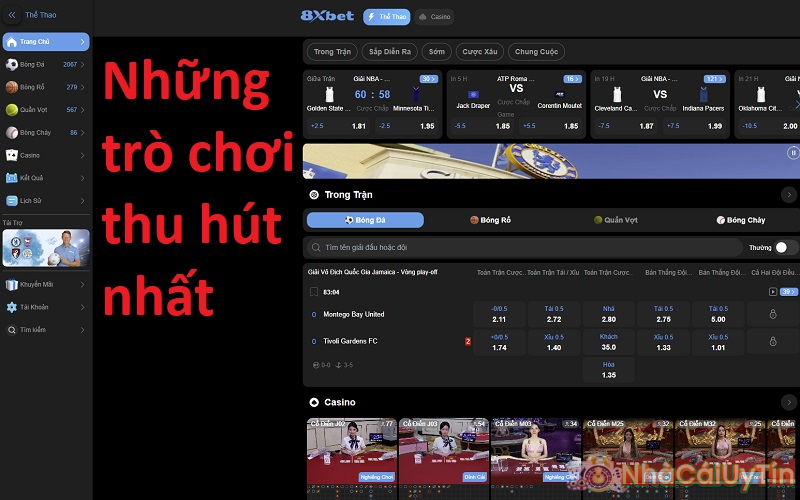Switch to the Casino top tab
This screenshot has height=500, width=800.
coord(434,17)
